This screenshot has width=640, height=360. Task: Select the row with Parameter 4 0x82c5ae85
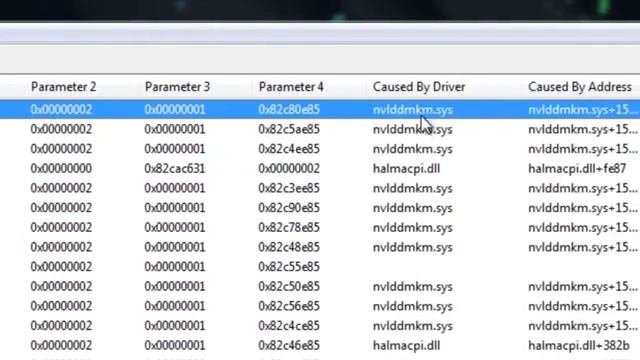click(x=320, y=129)
